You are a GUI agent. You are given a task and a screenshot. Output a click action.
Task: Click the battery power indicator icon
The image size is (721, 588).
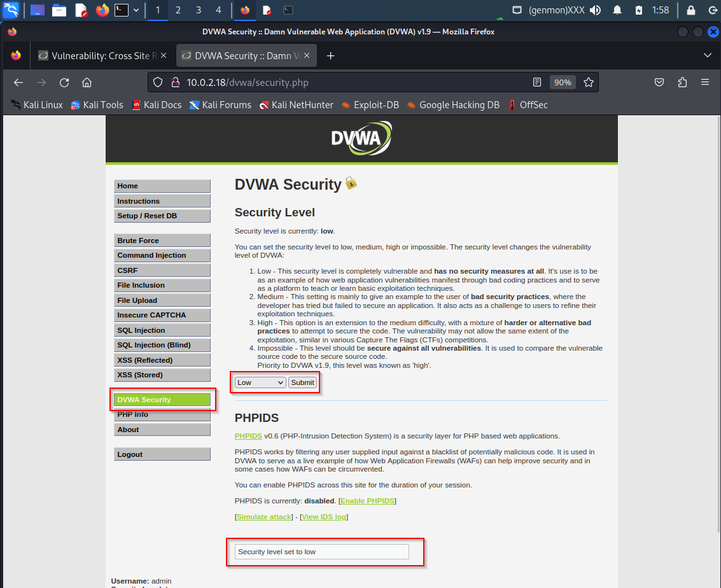[639, 10]
